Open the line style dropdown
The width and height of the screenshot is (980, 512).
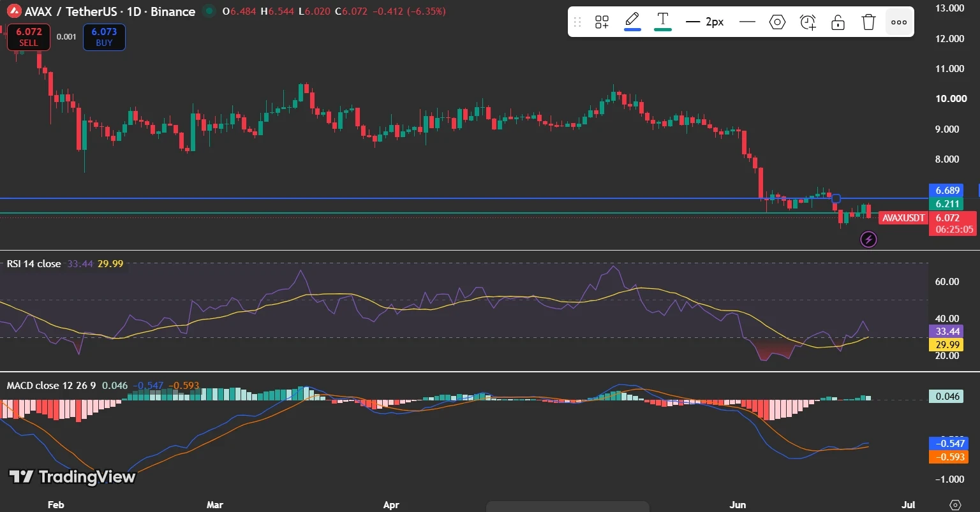coord(746,22)
